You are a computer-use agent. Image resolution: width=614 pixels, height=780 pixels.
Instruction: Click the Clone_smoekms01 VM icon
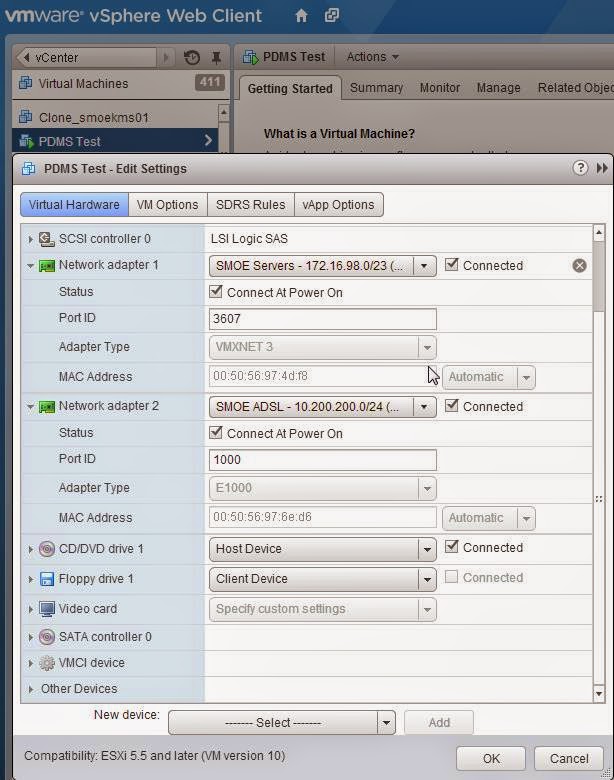[x=25, y=117]
